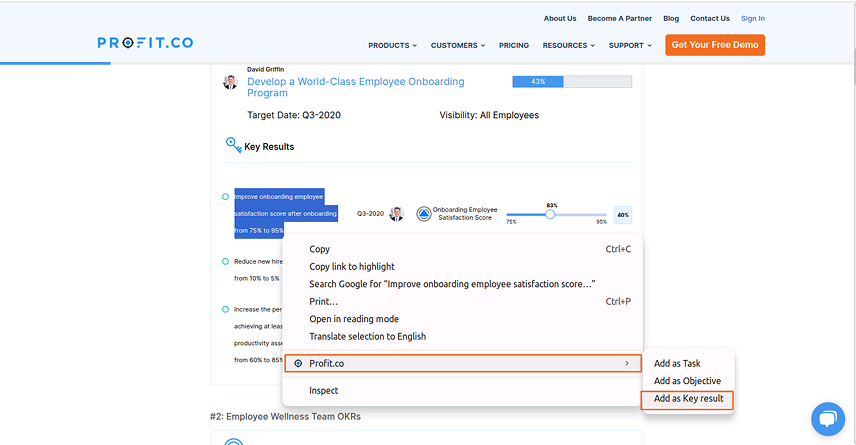Click the owner avatar next to Q3-2020
The height and width of the screenshot is (445, 856).
(x=396, y=214)
